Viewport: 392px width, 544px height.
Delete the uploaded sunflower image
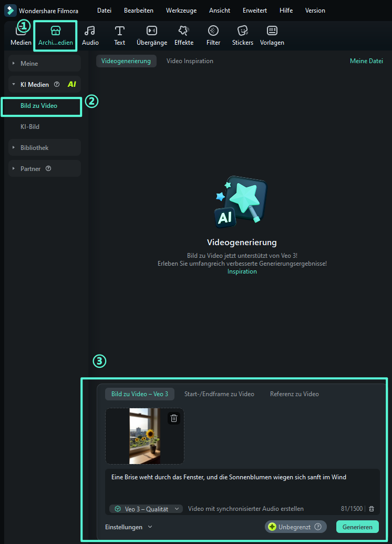[x=174, y=418]
